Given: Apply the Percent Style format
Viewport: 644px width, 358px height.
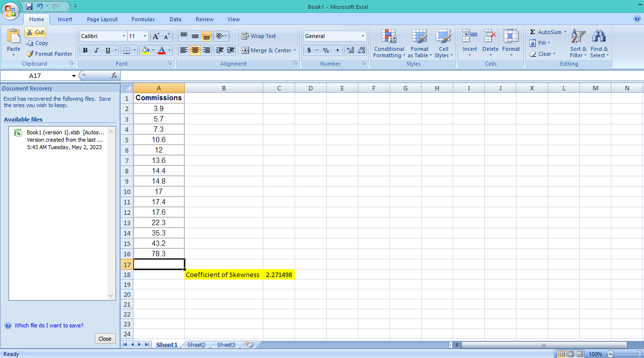Looking at the screenshot, I should (x=326, y=50).
